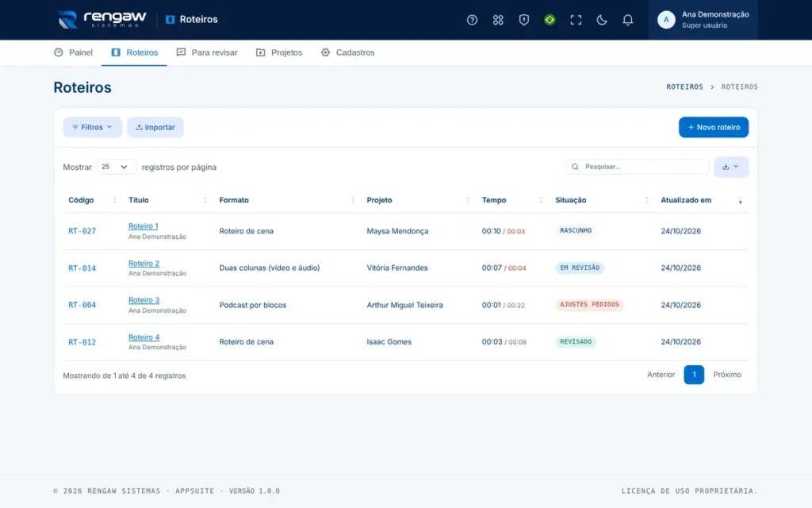This screenshot has width=812, height=508.
Task: Click the Pesquisar search field
Action: point(637,167)
